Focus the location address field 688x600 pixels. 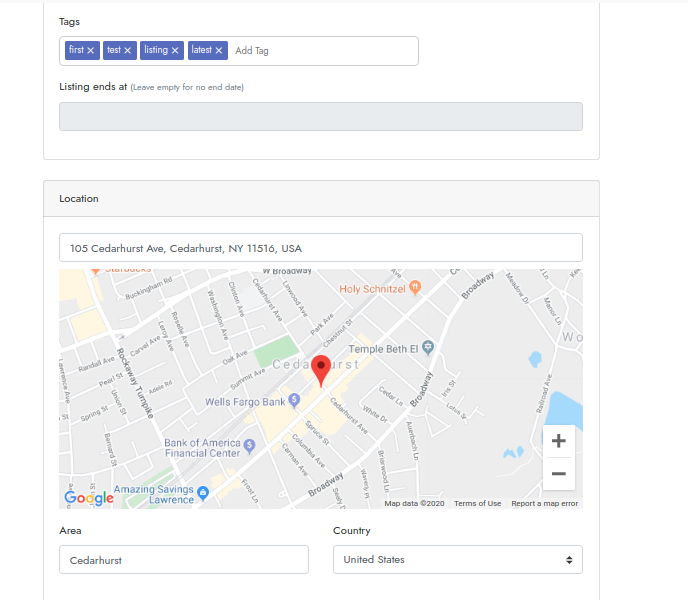point(321,248)
